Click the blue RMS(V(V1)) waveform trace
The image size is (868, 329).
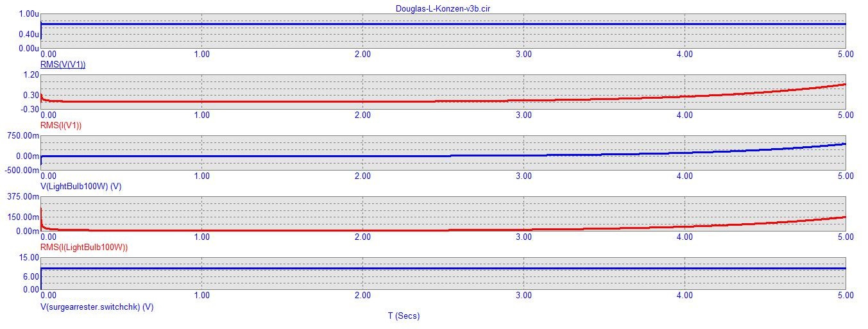(x=443, y=24)
